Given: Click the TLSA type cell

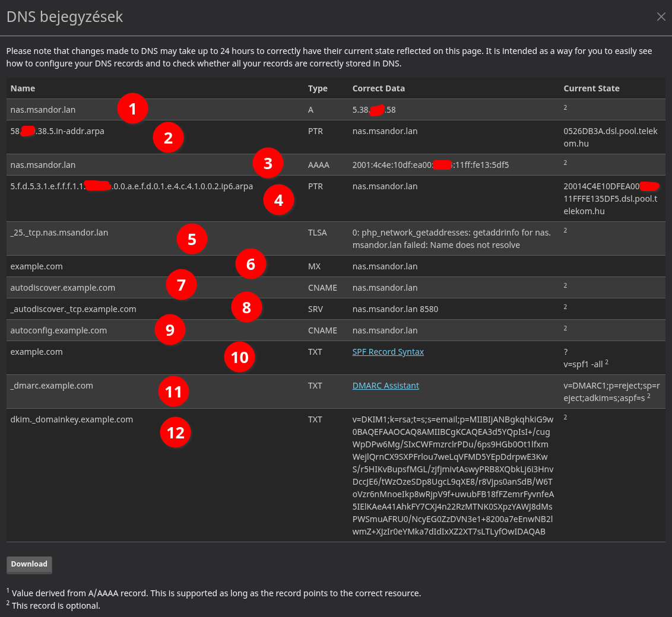Looking at the screenshot, I should pyautogui.click(x=317, y=233).
